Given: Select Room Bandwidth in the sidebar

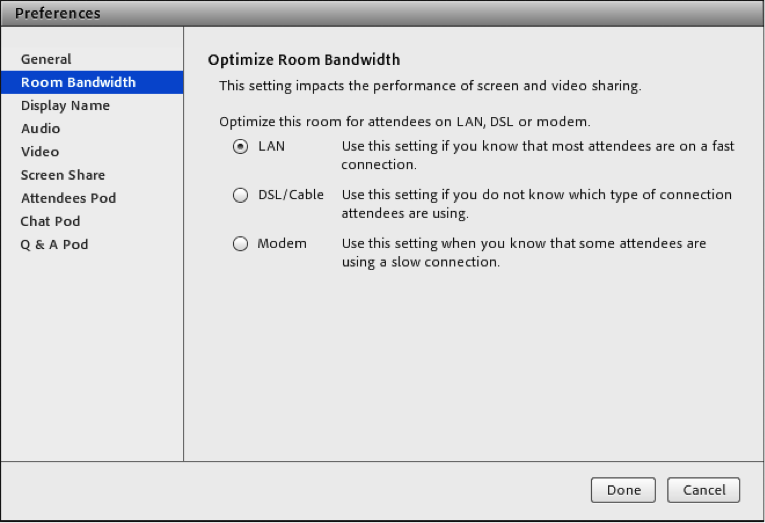Looking at the screenshot, I should (x=78, y=82).
